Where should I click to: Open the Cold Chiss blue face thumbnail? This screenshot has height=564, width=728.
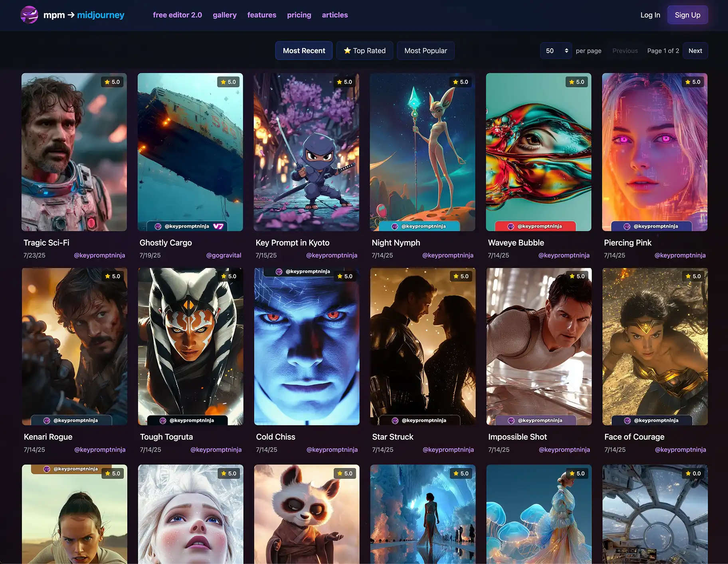(x=307, y=346)
